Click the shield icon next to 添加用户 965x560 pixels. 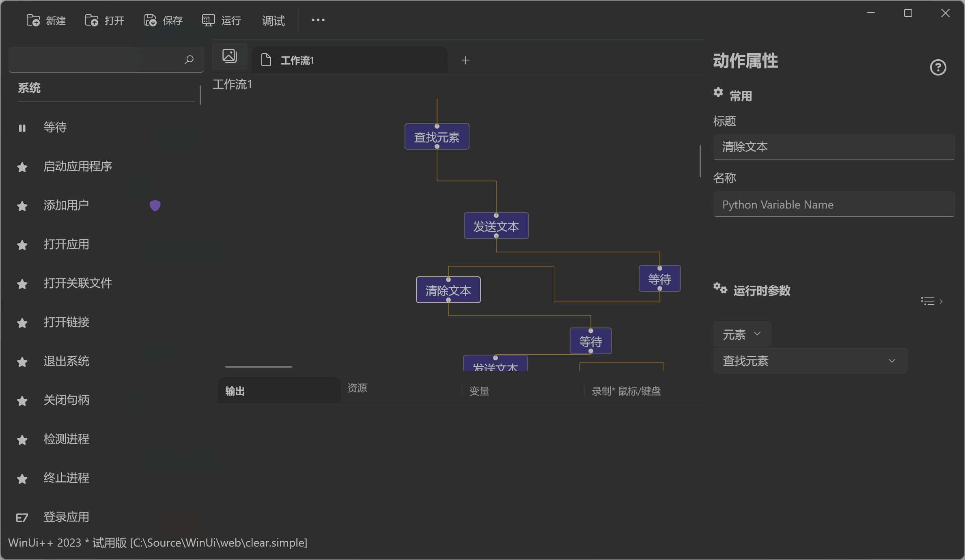coord(155,205)
